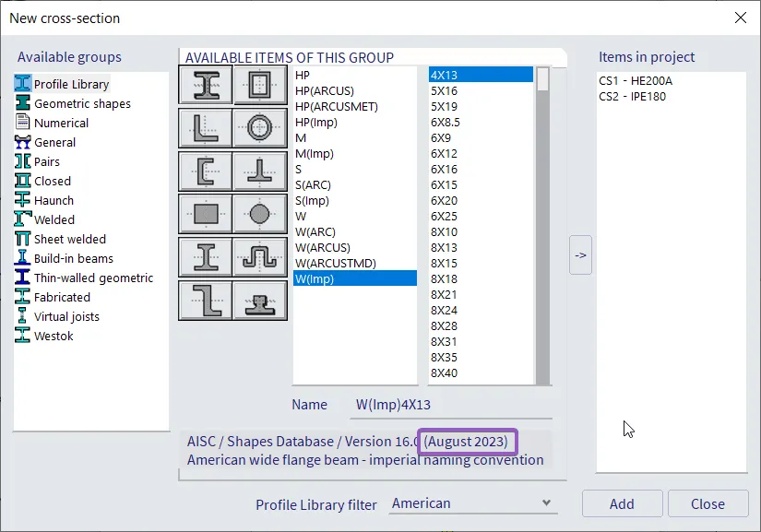Click the Add button
The image size is (761, 532).
622,503
